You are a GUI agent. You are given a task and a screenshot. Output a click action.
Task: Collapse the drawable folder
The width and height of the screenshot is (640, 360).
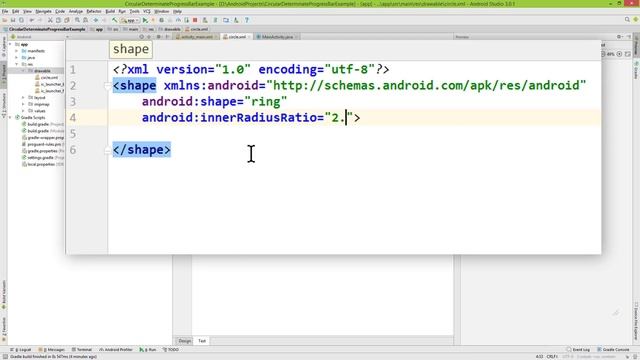(x=23, y=71)
